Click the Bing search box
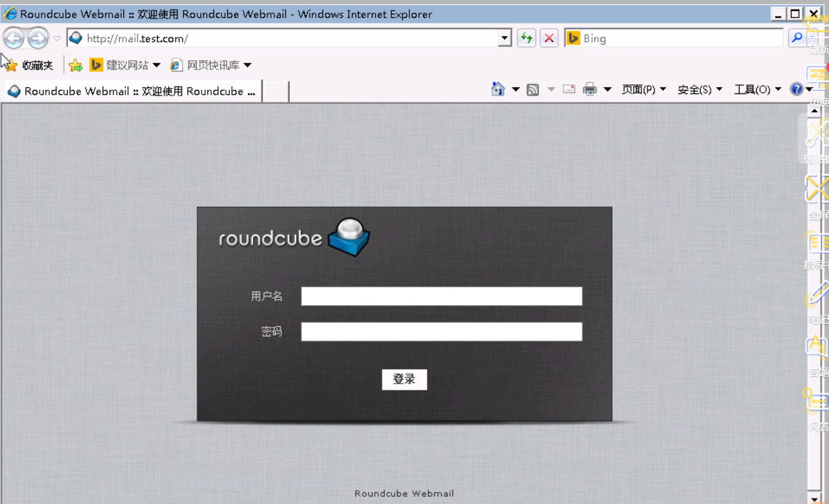829x504 pixels. tap(674, 38)
